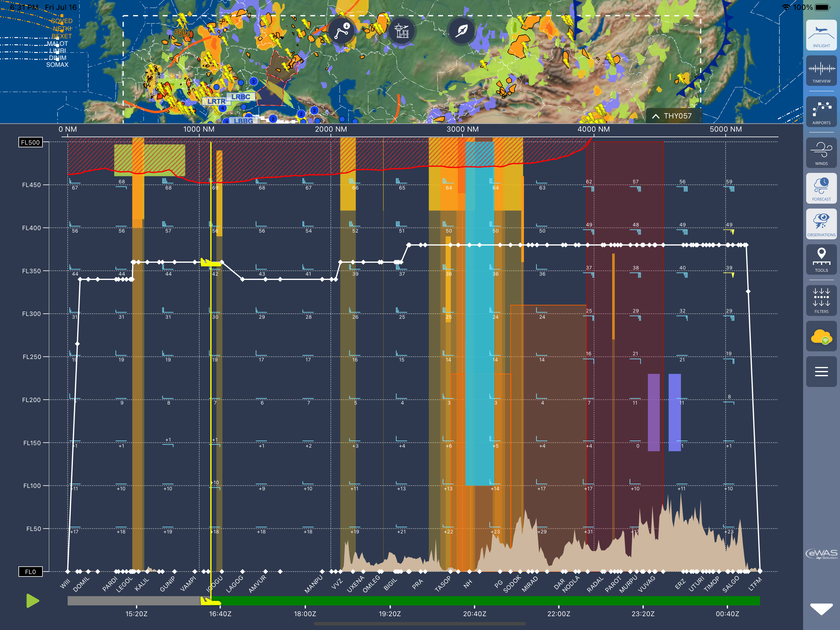Viewport: 840px width, 630px height.
Task: Collapse sidebar with the down arrow
Action: [821, 609]
